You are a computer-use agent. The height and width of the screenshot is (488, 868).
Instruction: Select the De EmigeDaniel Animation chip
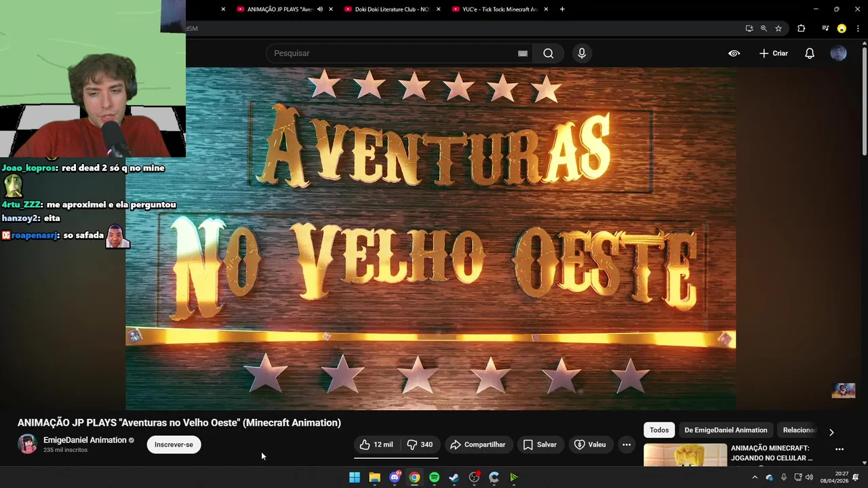click(x=726, y=430)
